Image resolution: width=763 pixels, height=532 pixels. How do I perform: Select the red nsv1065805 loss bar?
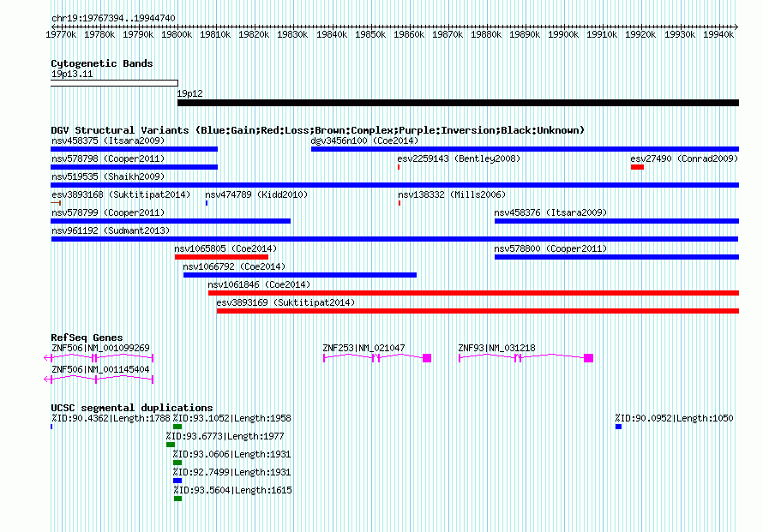221,257
